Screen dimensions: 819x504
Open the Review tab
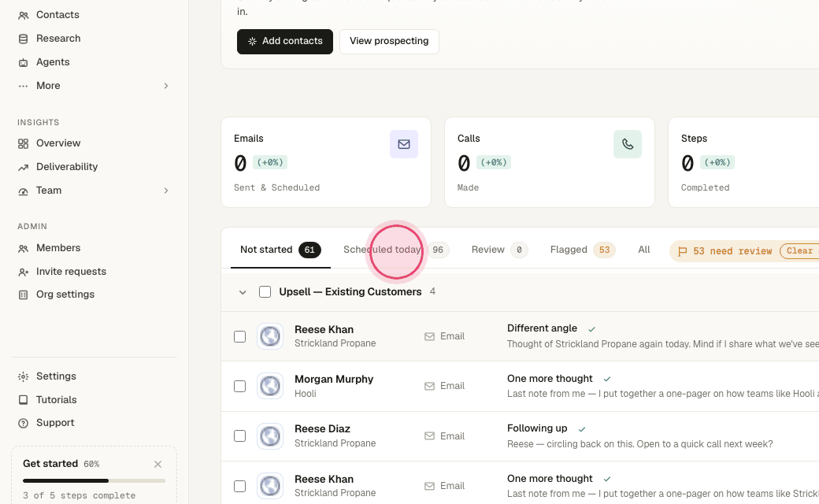pos(499,250)
